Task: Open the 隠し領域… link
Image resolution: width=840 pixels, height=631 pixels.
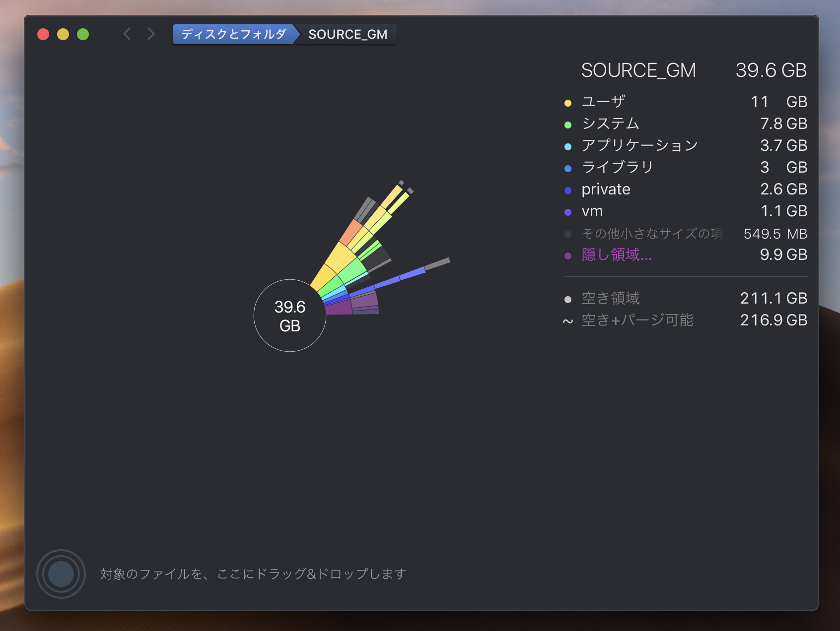Action: point(617,254)
